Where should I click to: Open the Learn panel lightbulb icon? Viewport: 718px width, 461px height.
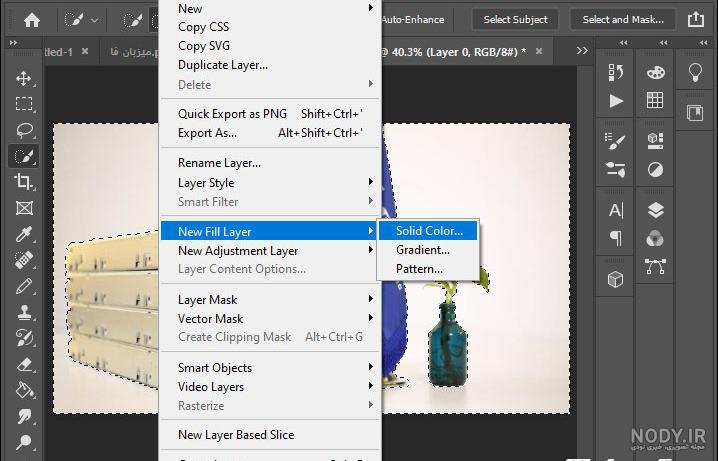click(695, 72)
